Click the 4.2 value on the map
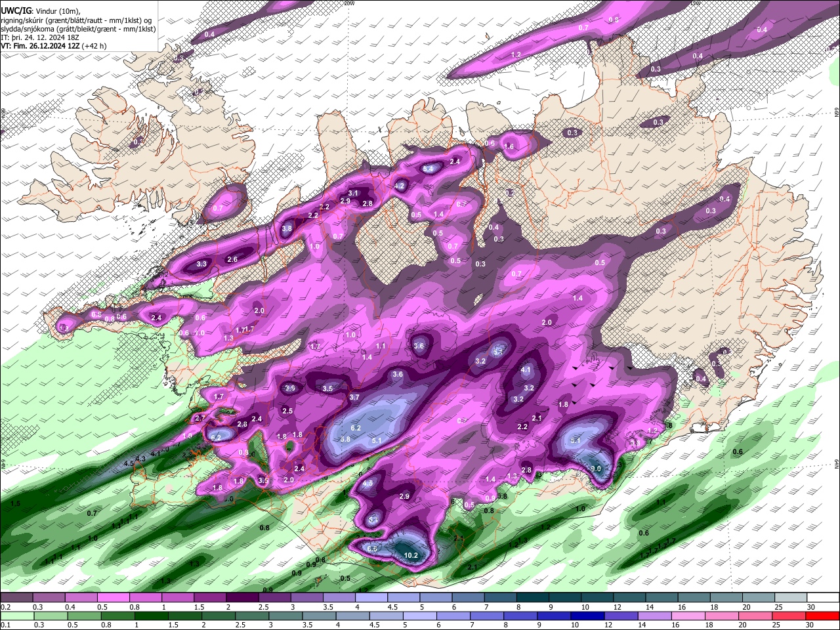 coord(400,186)
